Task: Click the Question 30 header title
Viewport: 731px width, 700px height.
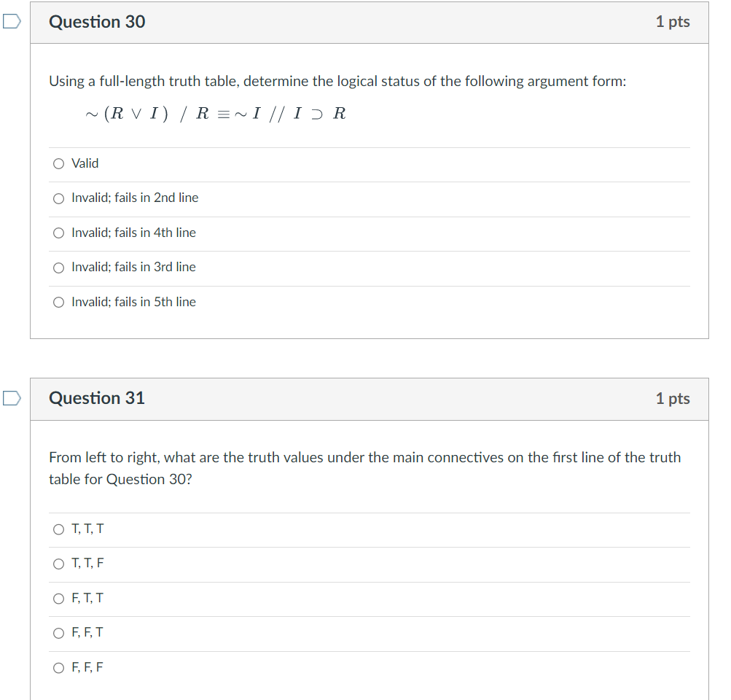Action: [x=97, y=22]
